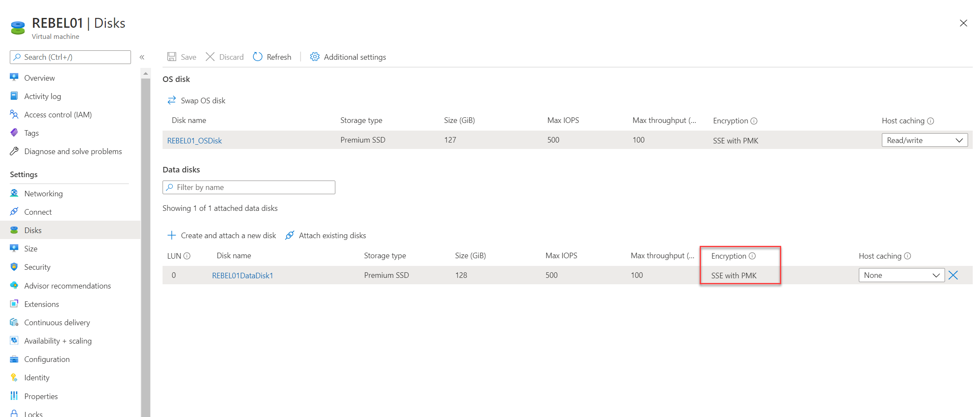Open the REBEL01DataDisk1 link

(242, 275)
